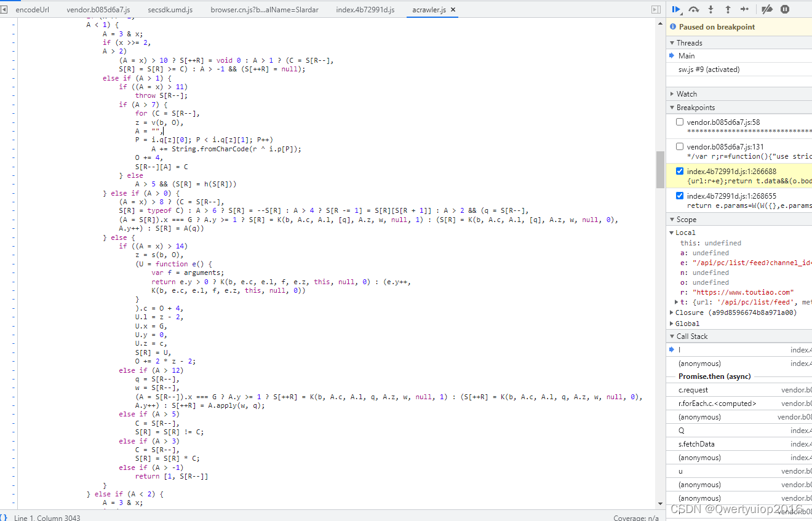
Task: Click Coverage: n/a status text
Action: click(636, 518)
